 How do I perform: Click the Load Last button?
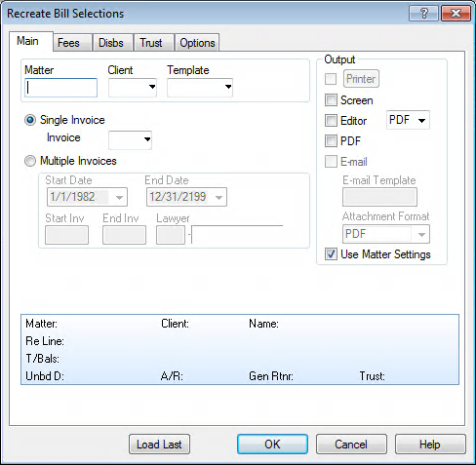pyautogui.click(x=159, y=445)
